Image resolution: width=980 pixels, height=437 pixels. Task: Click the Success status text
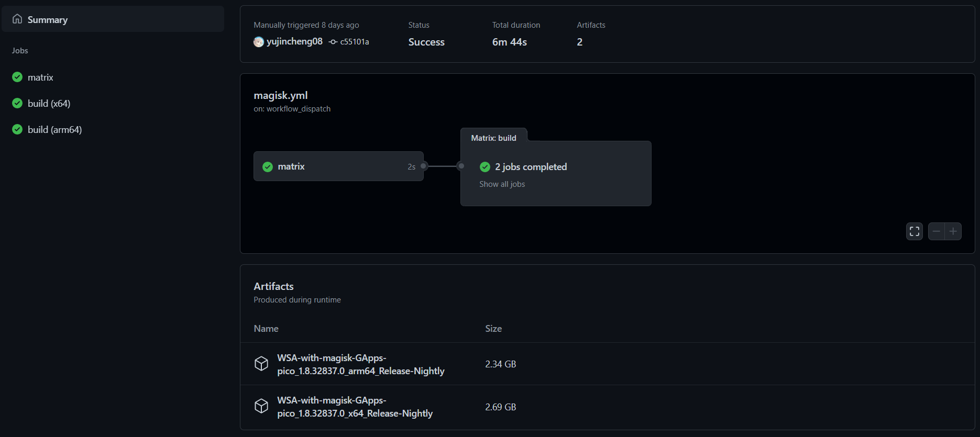pos(426,42)
